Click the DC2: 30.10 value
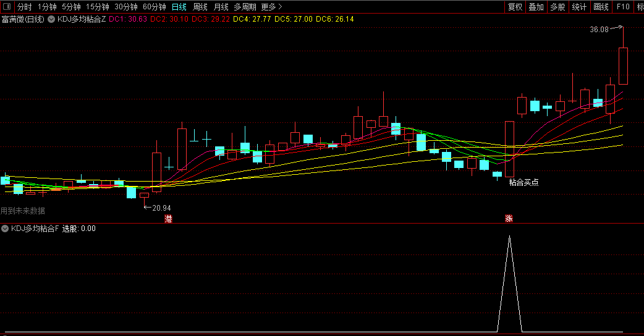 [169, 19]
